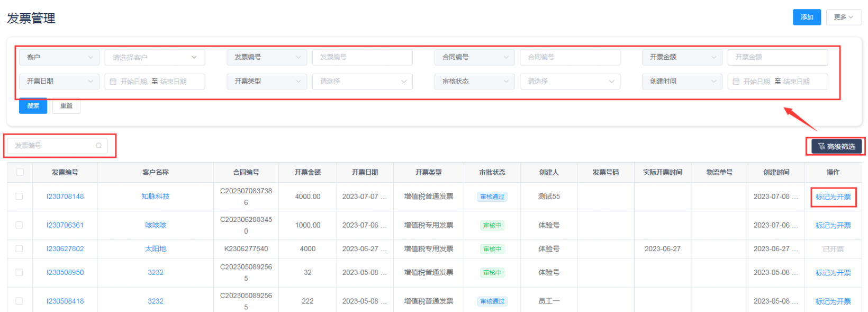Click the 实际开票时间 column header
Screen dimensions: 868x312
coord(663,172)
